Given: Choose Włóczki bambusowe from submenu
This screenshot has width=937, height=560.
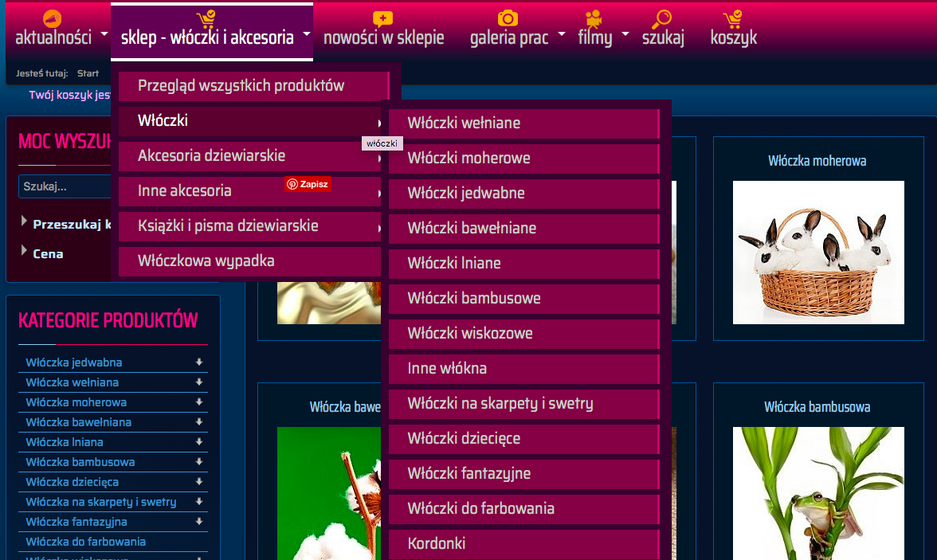Looking at the screenshot, I should [x=524, y=298].
